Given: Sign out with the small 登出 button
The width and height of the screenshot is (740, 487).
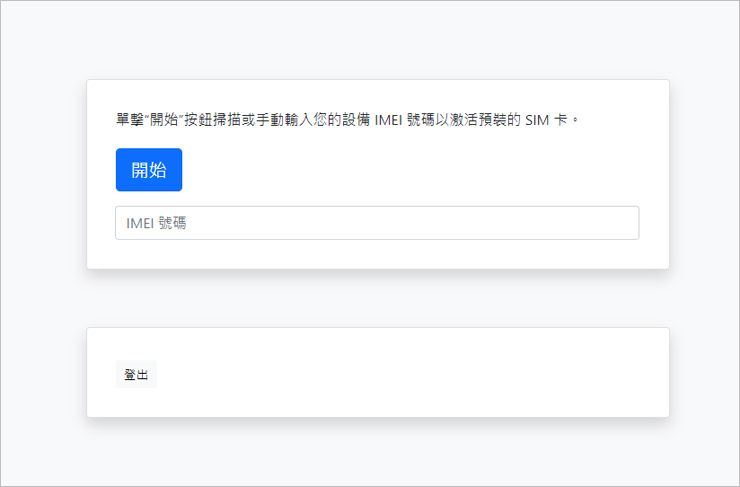Looking at the screenshot, I should pos(136,374).
